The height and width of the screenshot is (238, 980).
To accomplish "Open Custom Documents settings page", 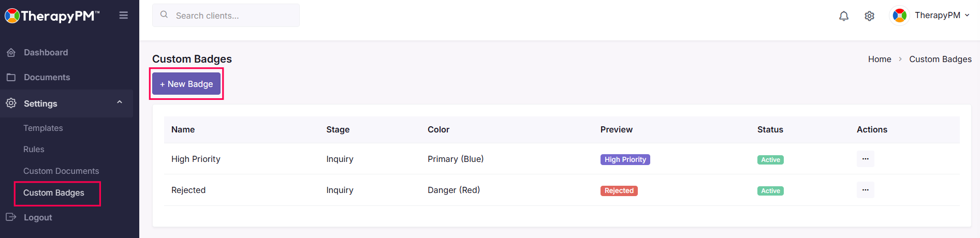I will [61, 171].
